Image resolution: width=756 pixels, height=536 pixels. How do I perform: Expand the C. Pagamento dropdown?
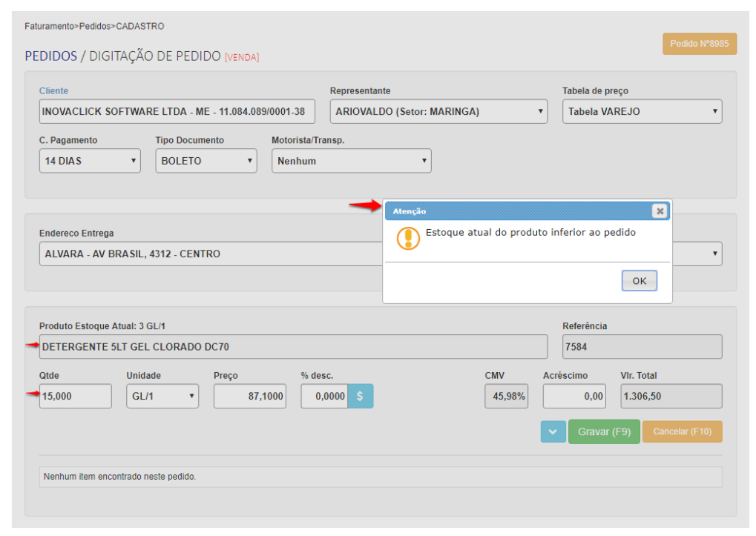(90, 161)
